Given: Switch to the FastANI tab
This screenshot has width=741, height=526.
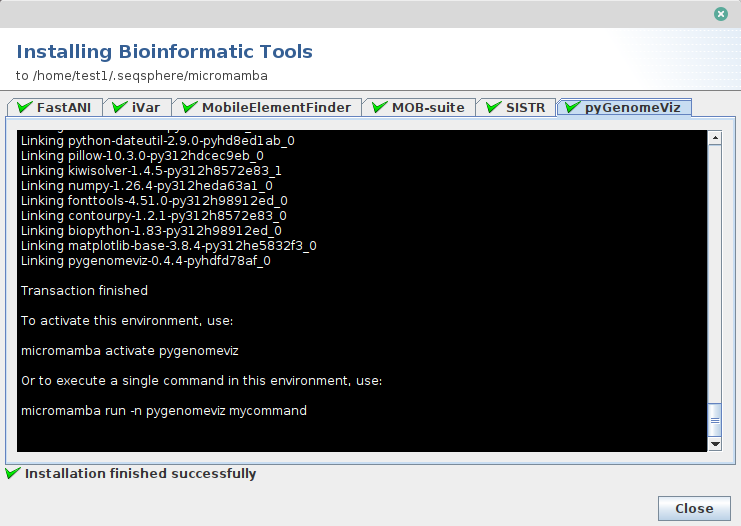Looking at the screenshot, I should pos(65,107).
